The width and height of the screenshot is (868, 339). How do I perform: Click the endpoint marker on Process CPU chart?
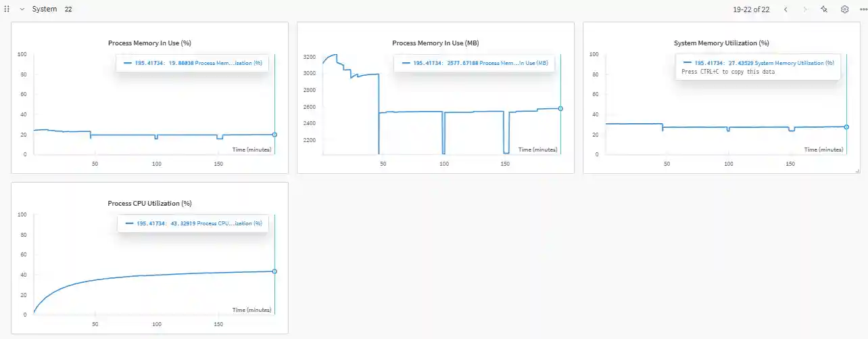[x=274, y=271]
